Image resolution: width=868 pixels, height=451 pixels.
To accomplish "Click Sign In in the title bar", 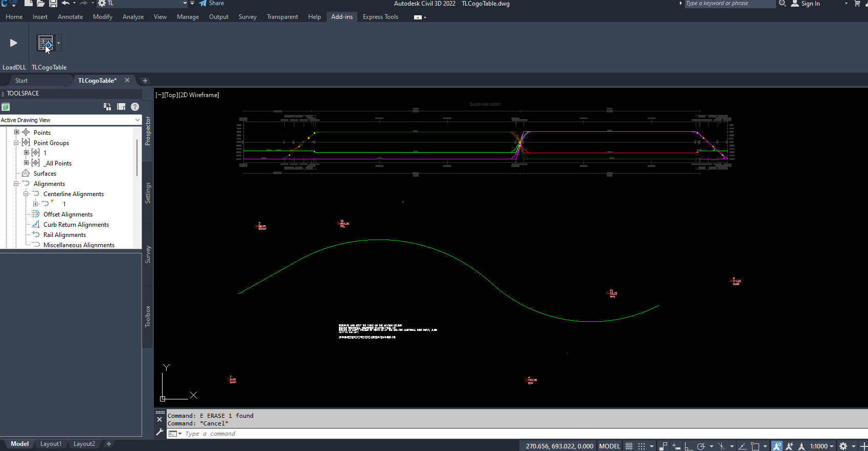I will point(810,4).
